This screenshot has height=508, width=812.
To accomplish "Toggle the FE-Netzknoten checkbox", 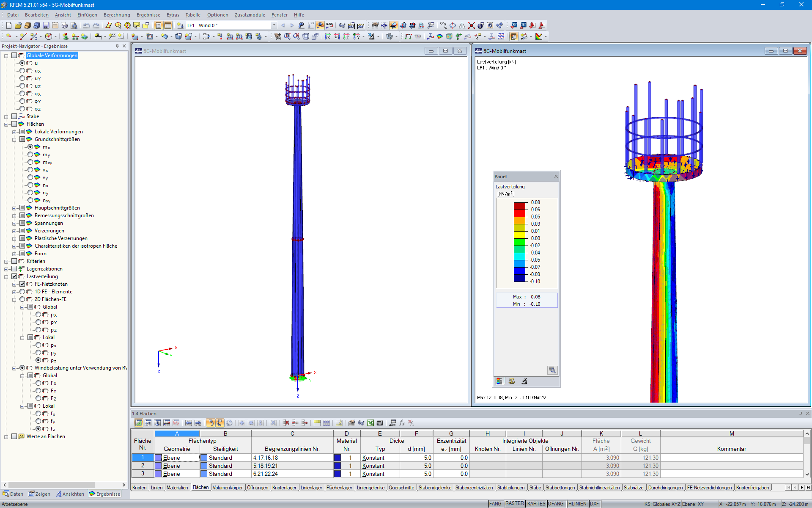I will point(22,284).
